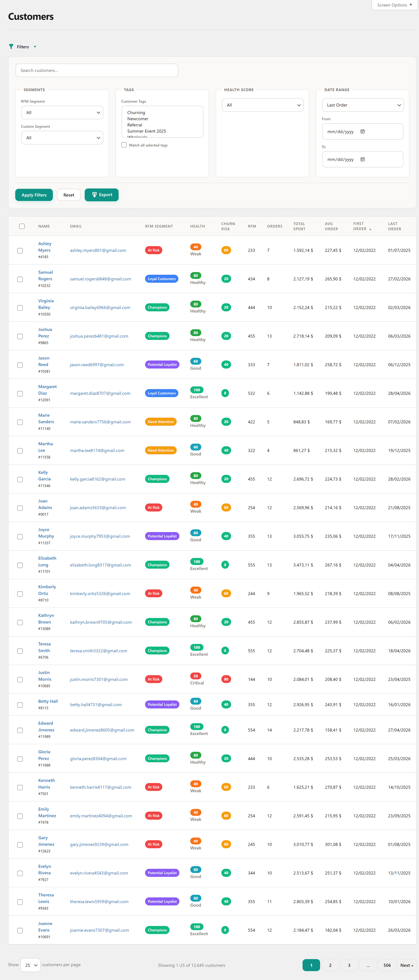Check the Jason Reed row checkbox
The width and height of the screenshot is (419, 980).
click(x=20, y=365)
